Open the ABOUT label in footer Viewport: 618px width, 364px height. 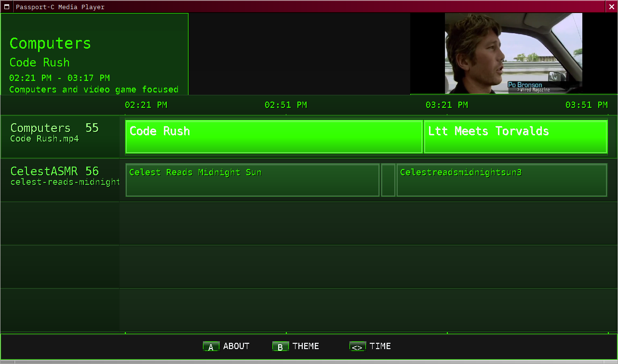(x=236, y=346)
